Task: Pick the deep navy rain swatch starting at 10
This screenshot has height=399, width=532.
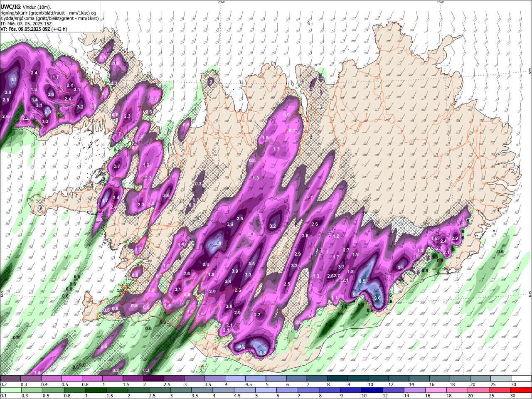Action: [x=372, y=390]
